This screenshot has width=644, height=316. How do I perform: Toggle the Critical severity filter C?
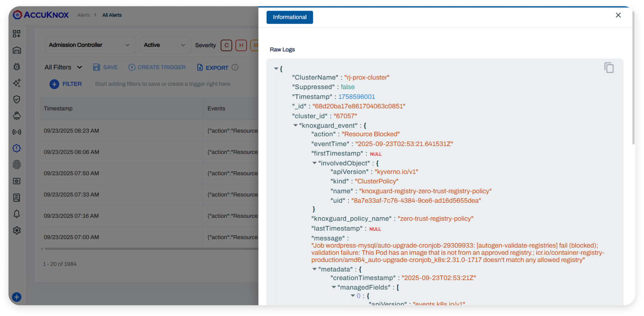pyautogui.click(x=226, y=45)
